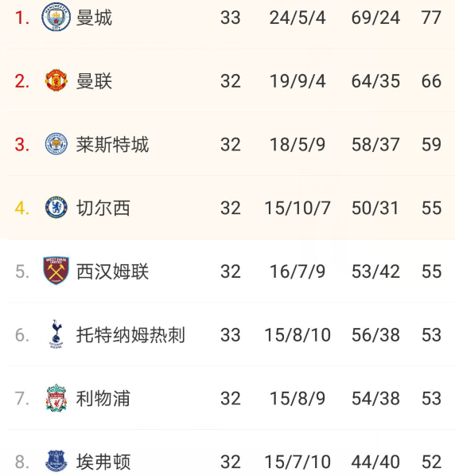455x476 pixels.
Task: Tap the 埃弗顿 team name
Action: click(x=103, y=462)
